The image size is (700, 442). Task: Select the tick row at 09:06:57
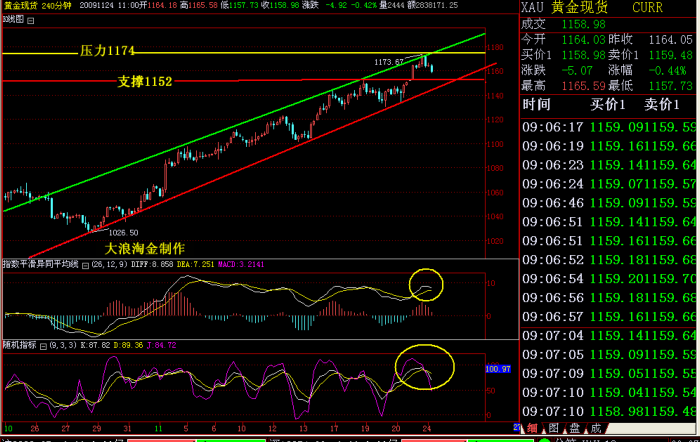pos(609,317)
